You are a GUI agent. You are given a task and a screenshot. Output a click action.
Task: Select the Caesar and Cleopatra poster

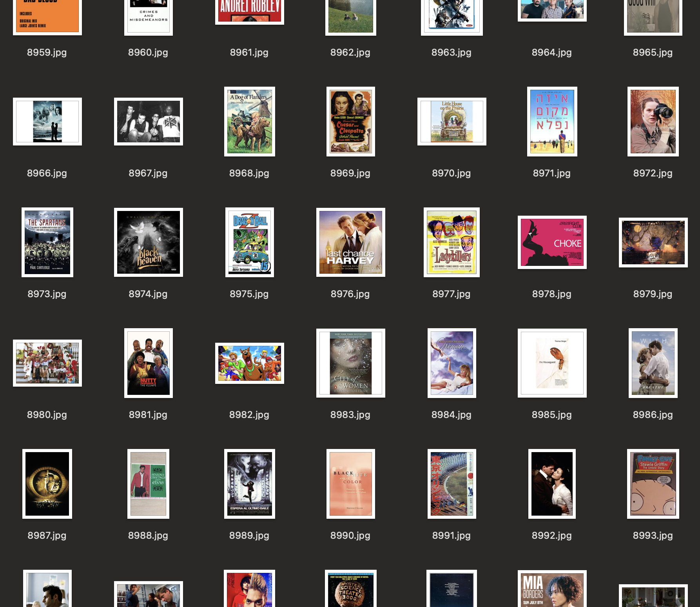351,122
